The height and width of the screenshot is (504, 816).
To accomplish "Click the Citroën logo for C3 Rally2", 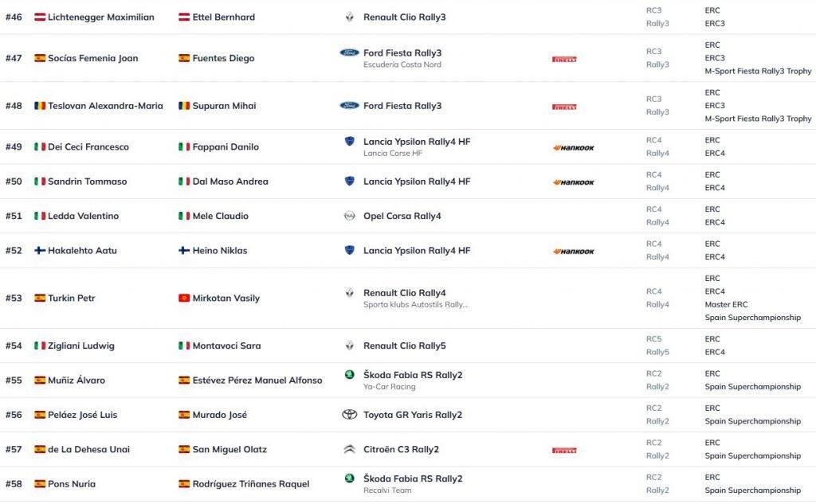I will 349,449.
